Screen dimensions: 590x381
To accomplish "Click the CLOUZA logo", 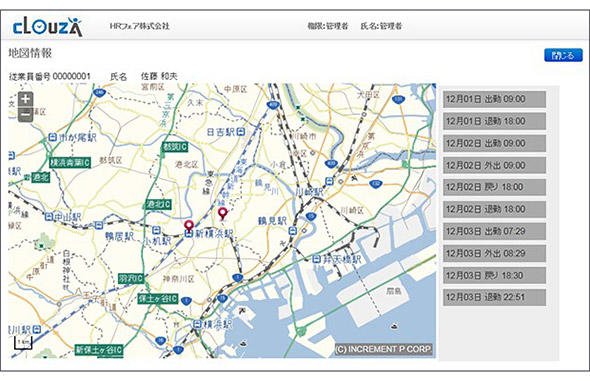I will pos(47,27).
